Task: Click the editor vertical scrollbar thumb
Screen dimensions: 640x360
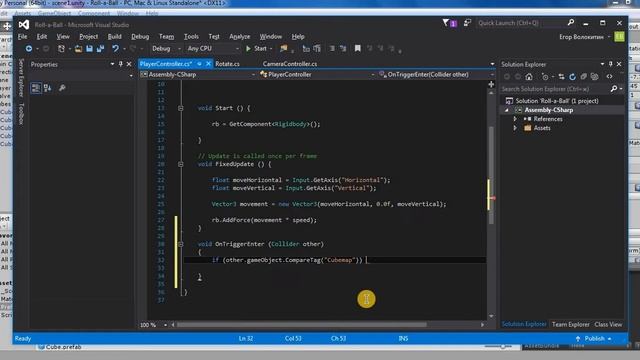Action: (491, 175)
